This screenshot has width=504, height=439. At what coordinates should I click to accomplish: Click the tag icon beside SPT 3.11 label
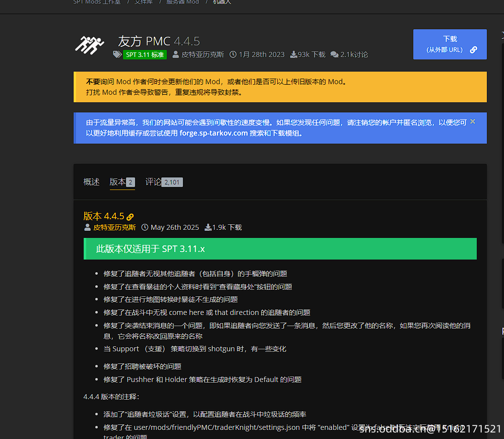tap(117, 54)
